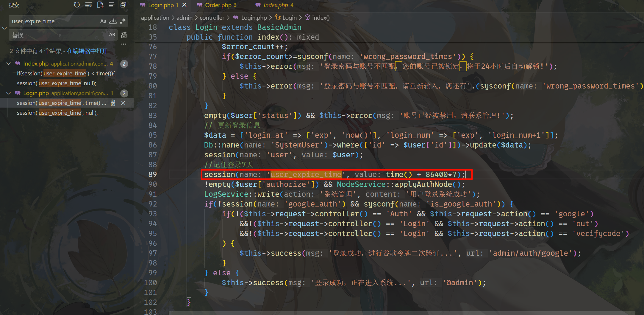Screen dimensions: 644x315
Task: Switch results to view as tree
Action: pyautogui.click(x=112, y=5)
